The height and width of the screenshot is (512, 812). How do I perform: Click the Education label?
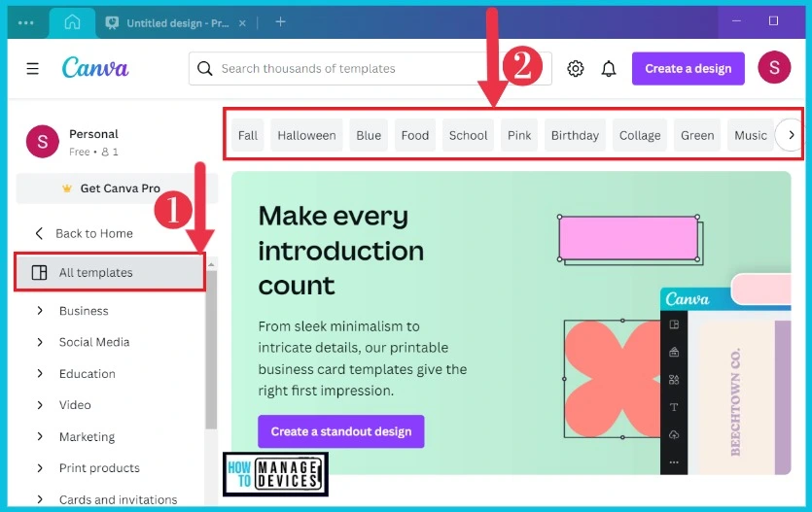[87, 373]
